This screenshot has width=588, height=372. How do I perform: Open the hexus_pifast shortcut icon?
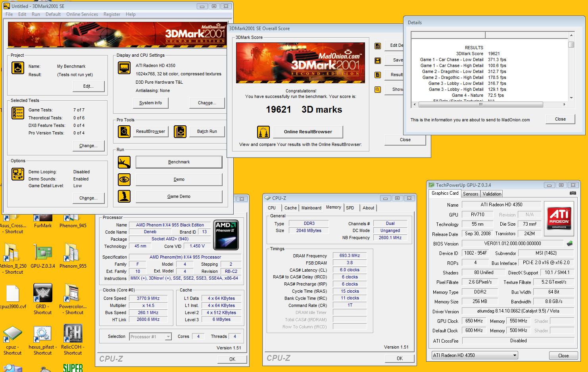[42, 340]
